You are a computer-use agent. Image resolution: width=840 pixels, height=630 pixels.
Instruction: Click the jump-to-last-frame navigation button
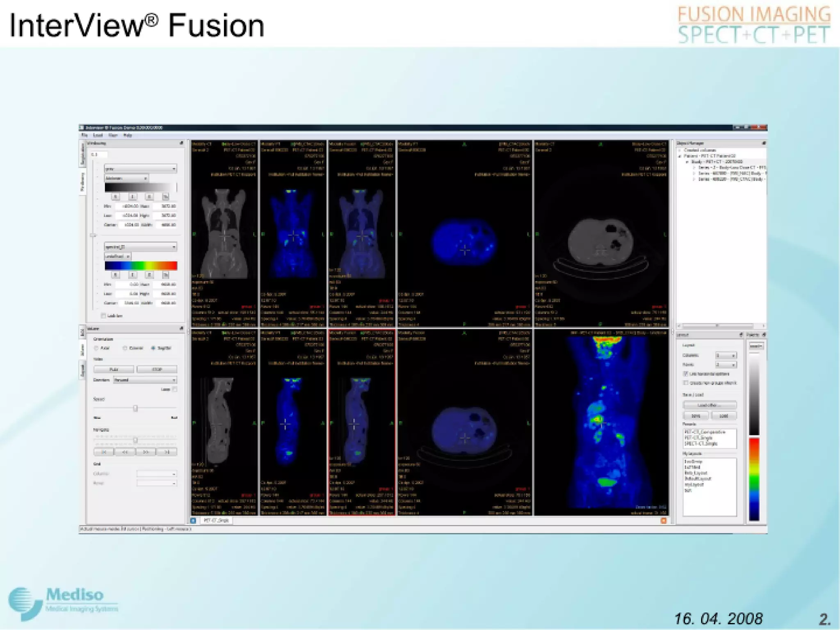167,452
